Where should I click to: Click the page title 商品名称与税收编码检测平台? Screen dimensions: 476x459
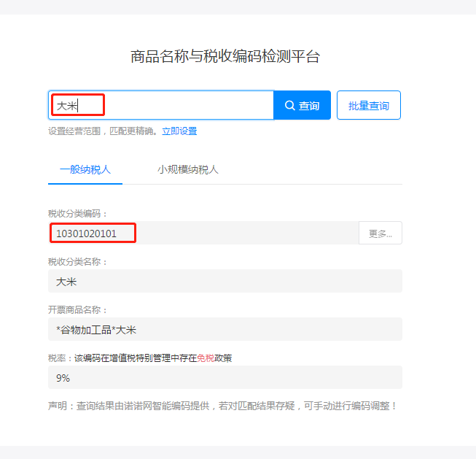point(225,57)
